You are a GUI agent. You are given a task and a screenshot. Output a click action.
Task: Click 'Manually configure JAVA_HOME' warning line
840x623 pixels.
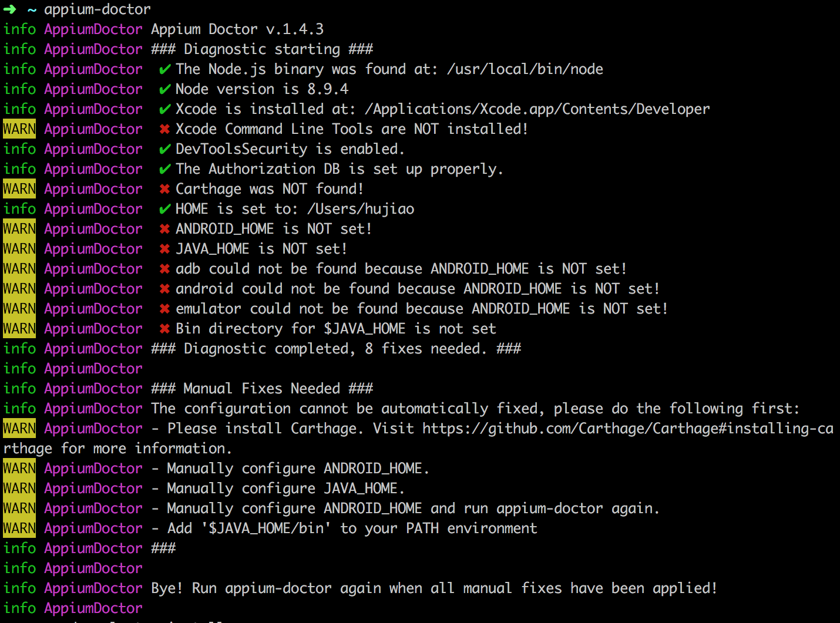pyautogui.click(x=285, y=489)
